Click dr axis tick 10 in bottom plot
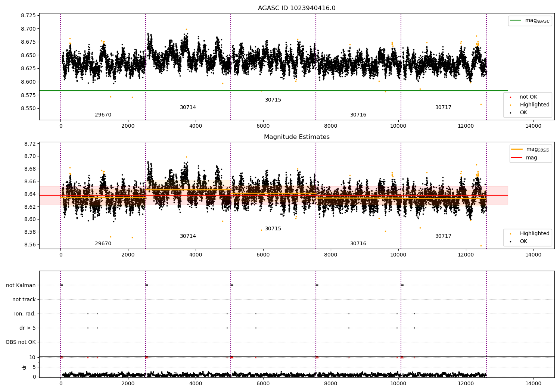 click(32, 358)
